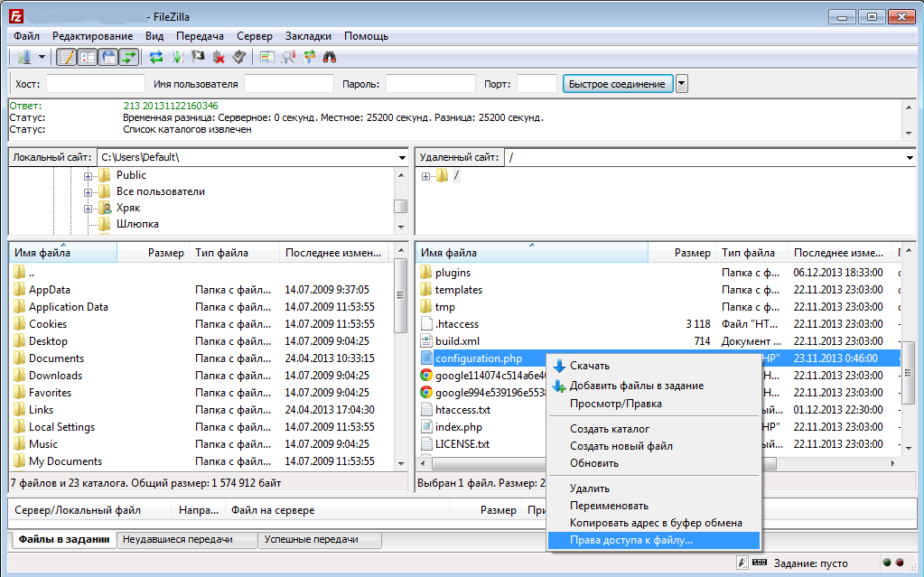924x577 pixels.
Task: Toggle the synchronized browsing icon
Action: [x=309, y=57]
